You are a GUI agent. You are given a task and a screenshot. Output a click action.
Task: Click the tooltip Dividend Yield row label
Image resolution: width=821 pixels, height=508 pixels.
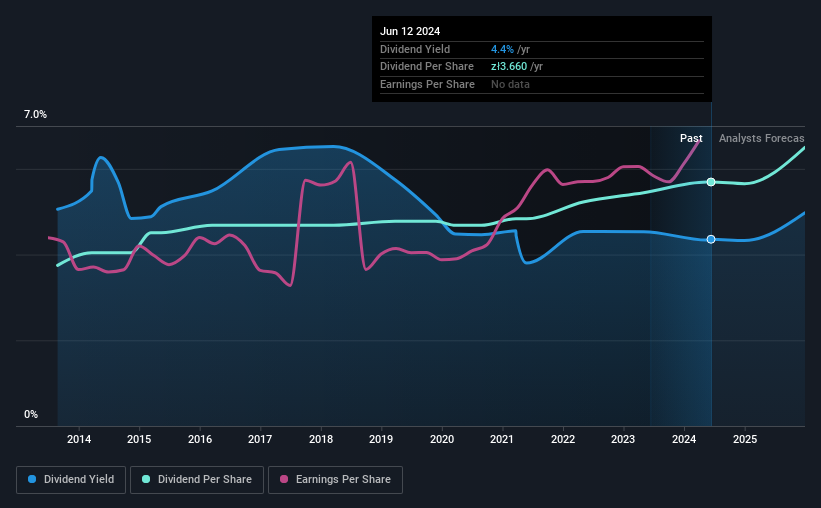pyautogui.click(x=415, y=49)
